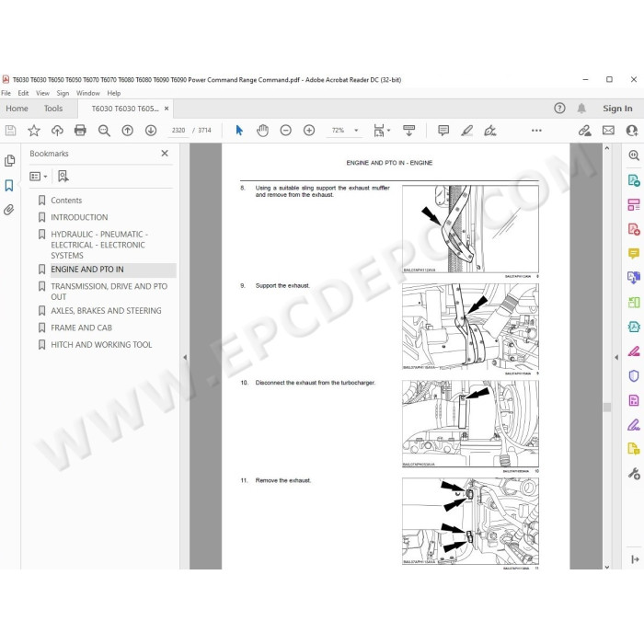Viewport: 644px width, 644px height.
Task: Open the Protect shield tool in sidebar
Action: (x=634, y=375)
